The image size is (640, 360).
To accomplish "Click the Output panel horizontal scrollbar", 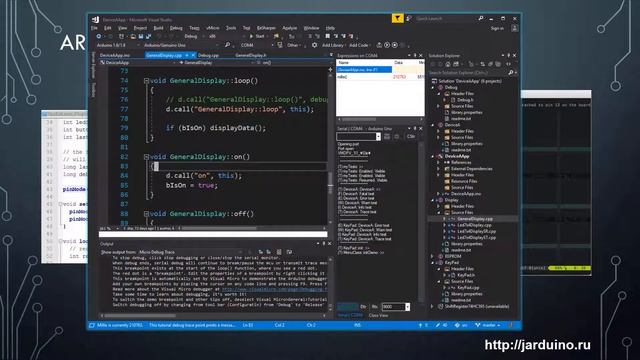I will 212,316.
